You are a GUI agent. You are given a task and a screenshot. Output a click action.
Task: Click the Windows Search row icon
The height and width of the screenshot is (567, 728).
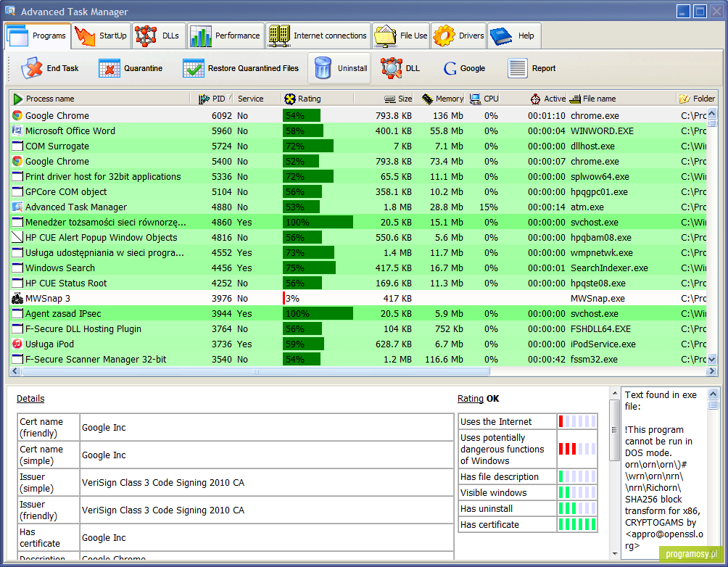(17, 268)
